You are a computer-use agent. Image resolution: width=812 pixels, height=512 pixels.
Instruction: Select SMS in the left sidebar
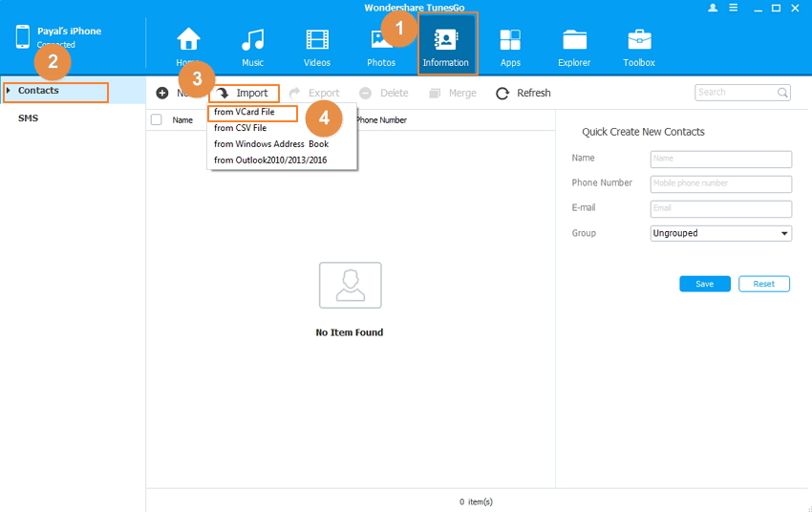[28, 118]
